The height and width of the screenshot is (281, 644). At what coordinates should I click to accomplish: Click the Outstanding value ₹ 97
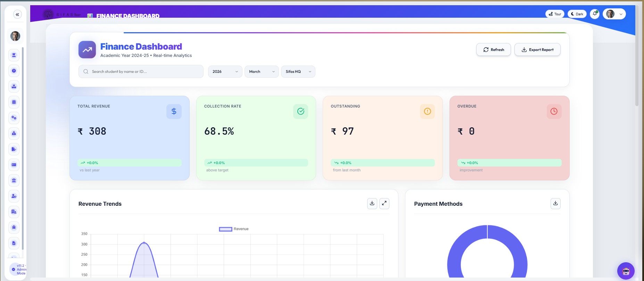[x=342, y=131]
